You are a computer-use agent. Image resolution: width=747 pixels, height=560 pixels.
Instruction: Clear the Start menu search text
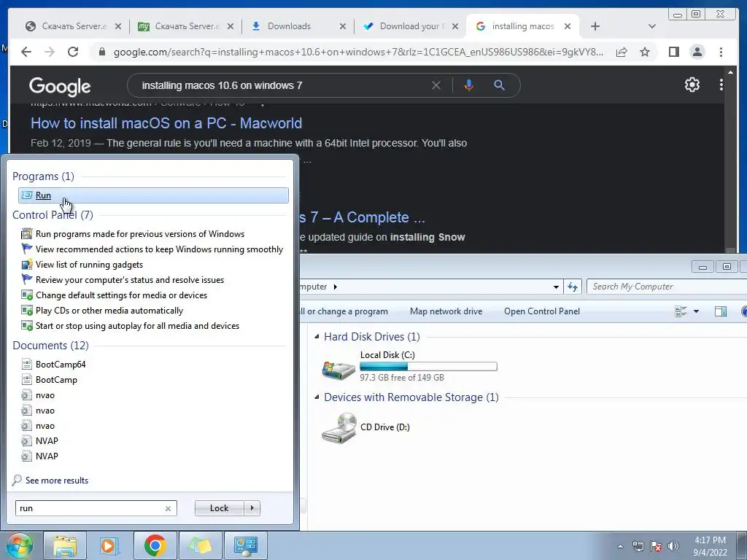168,508
